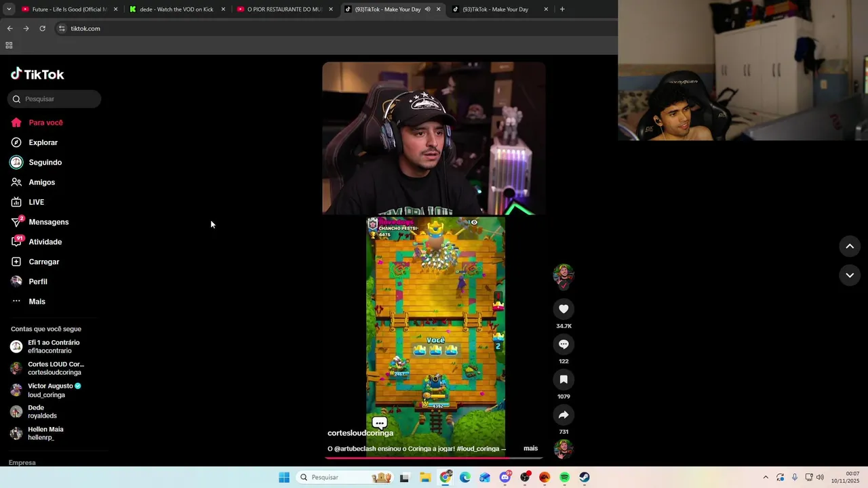View site information icon in address bar
Image resolution: width=868 pixels, height=488 pixels.
click(62, 28)
